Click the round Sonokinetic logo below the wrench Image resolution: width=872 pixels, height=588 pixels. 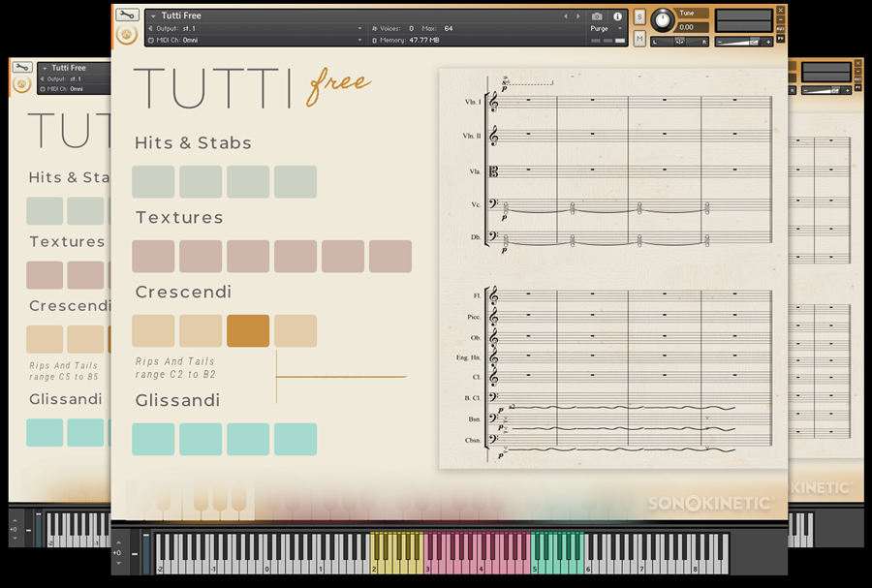[127, 35]
